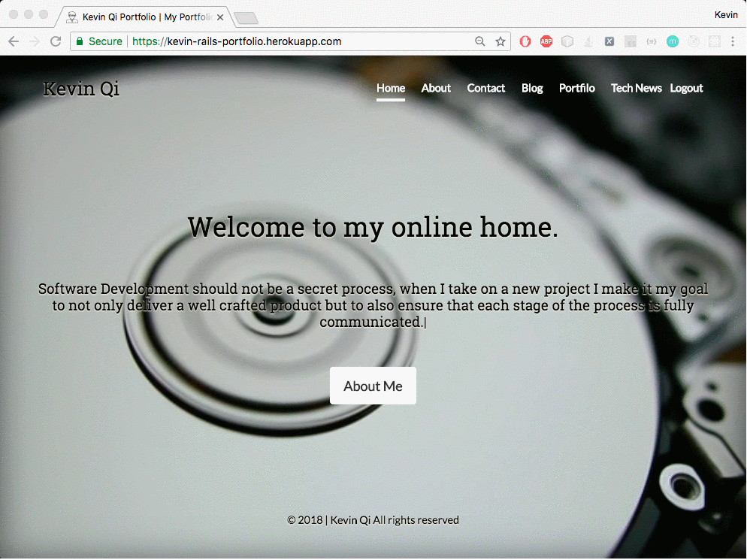
Task: Click the teal 'm' extension icon
Action: click(673, 42)
